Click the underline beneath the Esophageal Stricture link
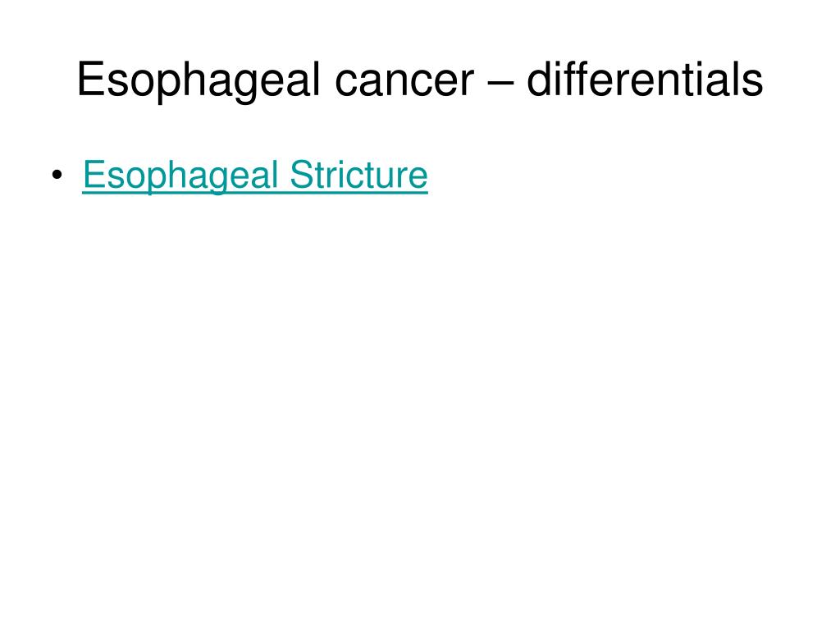 click(255, 192)
